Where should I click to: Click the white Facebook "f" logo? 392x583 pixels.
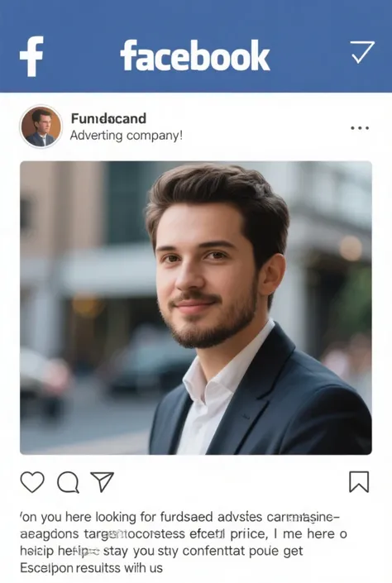click(31, 56)
